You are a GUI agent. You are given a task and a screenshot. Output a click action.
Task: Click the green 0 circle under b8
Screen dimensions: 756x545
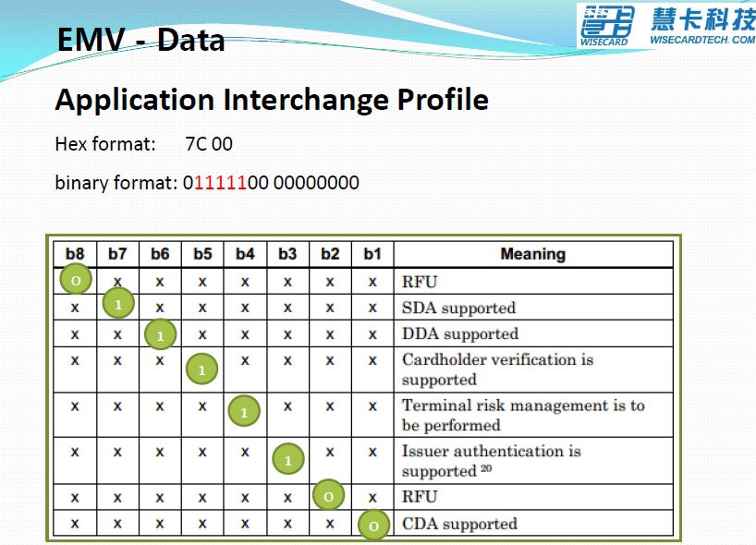click(76, 280)
